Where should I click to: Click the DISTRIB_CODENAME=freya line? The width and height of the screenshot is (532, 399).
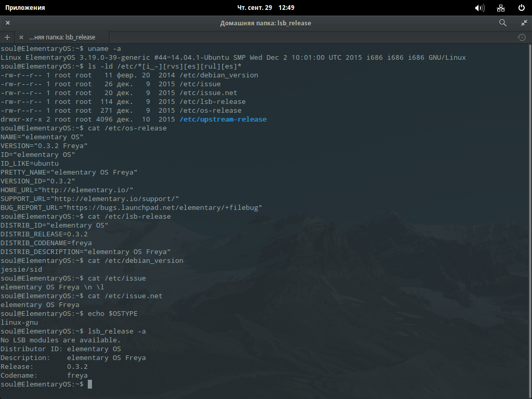[46, 243]
